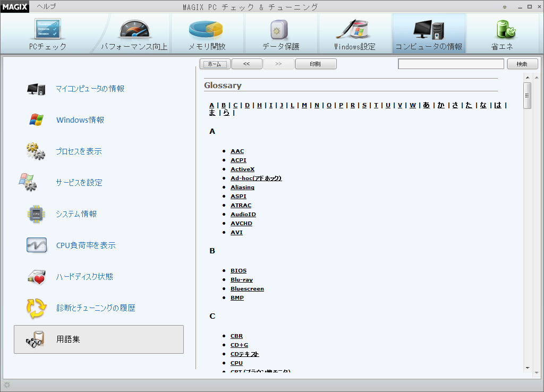Viewport: 544px width, 392px height.
Task: Click the 用語集 binoculars icon
Action: [x=35, y=339]
